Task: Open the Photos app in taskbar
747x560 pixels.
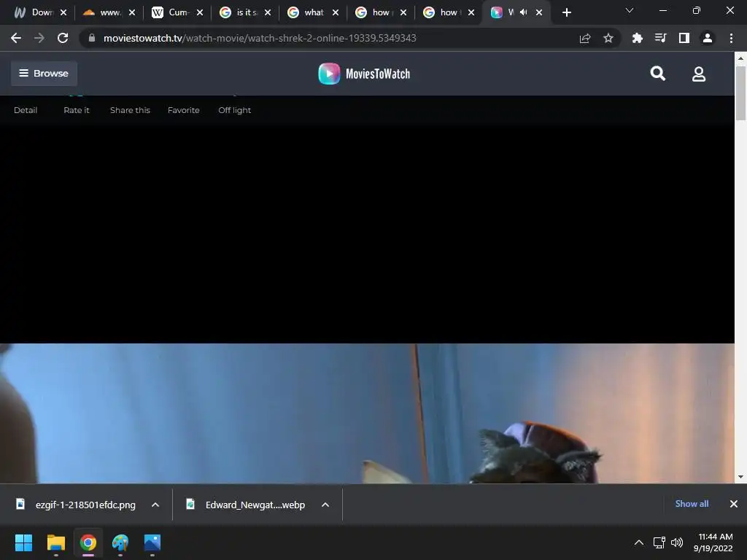Action: coord(152,542)
